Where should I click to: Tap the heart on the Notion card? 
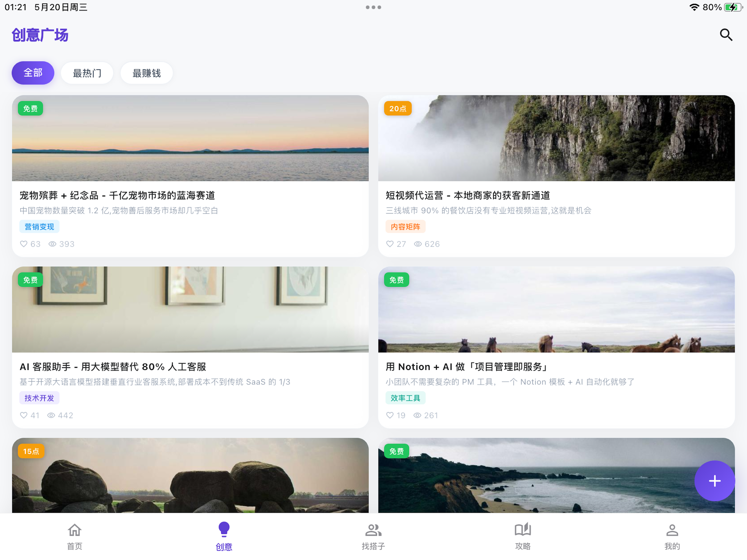point(390,415)
